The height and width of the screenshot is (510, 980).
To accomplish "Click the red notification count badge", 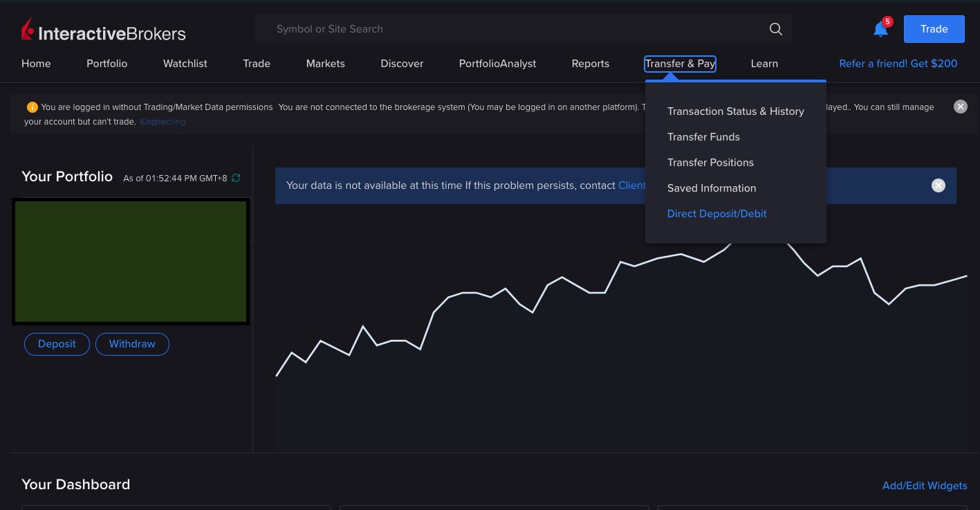I will (x=888, y=21).
